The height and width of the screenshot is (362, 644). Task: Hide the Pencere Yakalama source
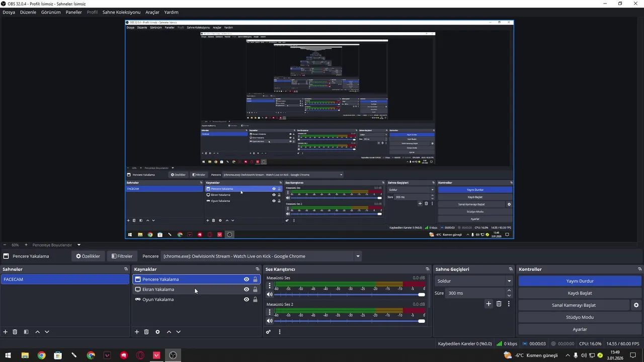click(x=247, y=280)
